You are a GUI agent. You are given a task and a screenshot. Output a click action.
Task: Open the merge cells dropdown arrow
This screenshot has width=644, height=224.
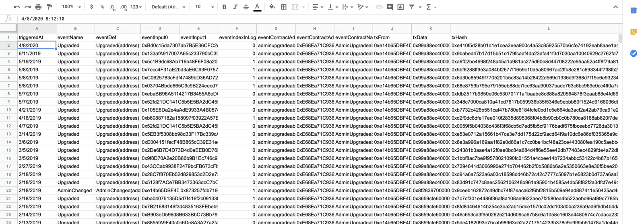coord(303,7)
